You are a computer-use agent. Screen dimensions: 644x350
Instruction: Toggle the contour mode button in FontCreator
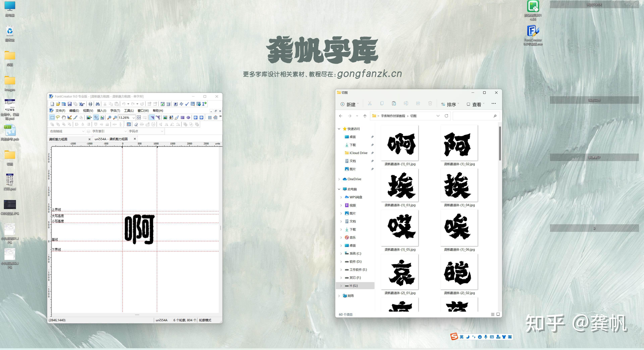pyautogui.click(x=96, y=118)
